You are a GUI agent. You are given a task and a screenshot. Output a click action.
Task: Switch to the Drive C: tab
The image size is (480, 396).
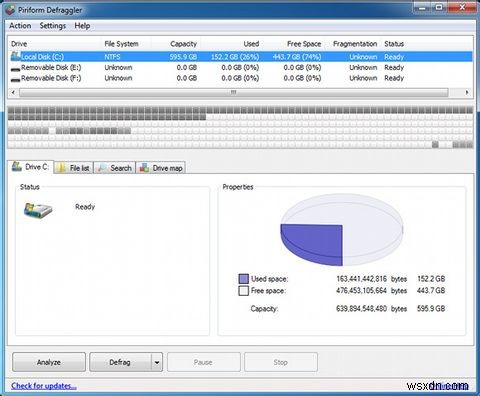pyautogui.click(x=30, y=166)
